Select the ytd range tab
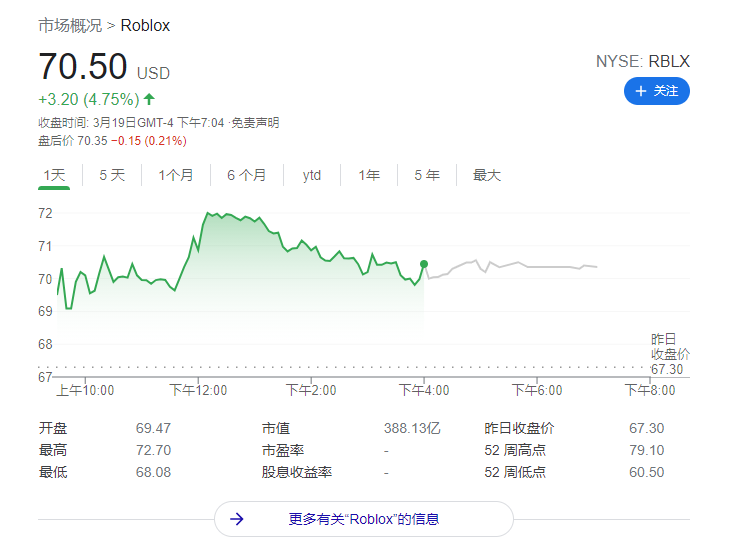 click(x=312, y=175)
